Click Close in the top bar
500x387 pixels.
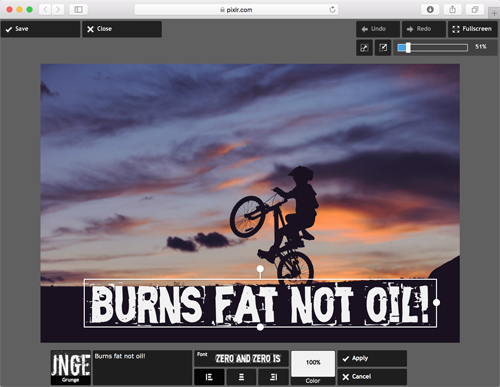(122, 29)
